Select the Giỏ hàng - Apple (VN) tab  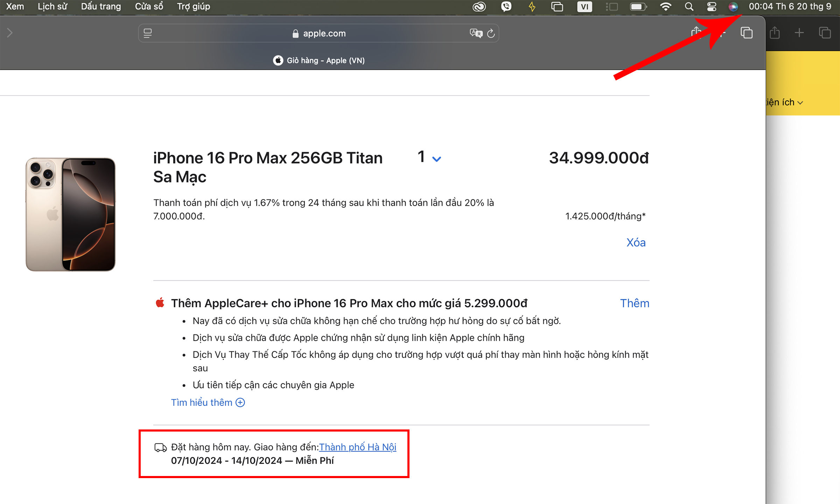coord(319,61)
